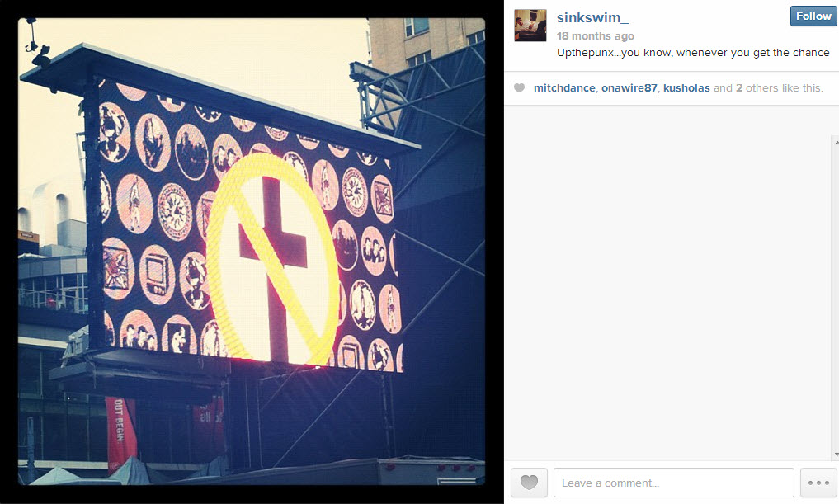Visit mitchdance's profile from likes
The image size is (839, 504).
pyautogui.click(x=564, y=87)
